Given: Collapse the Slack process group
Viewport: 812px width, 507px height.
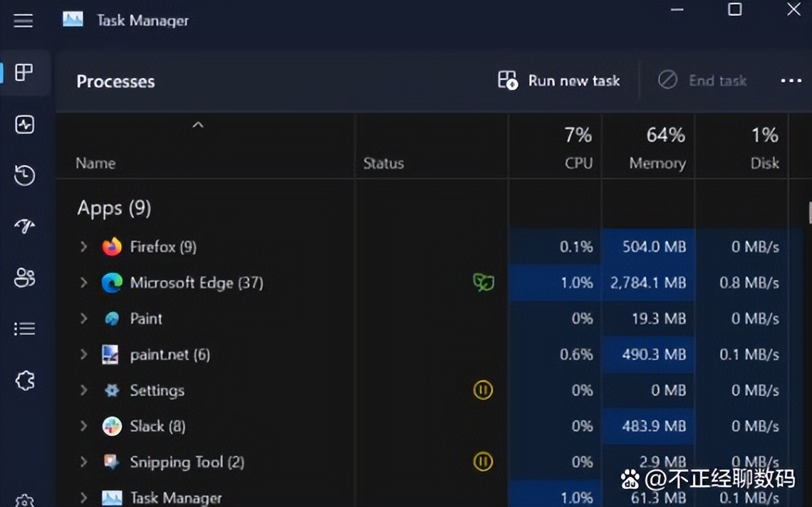Looking at the screenshot, I should point(83,426).
